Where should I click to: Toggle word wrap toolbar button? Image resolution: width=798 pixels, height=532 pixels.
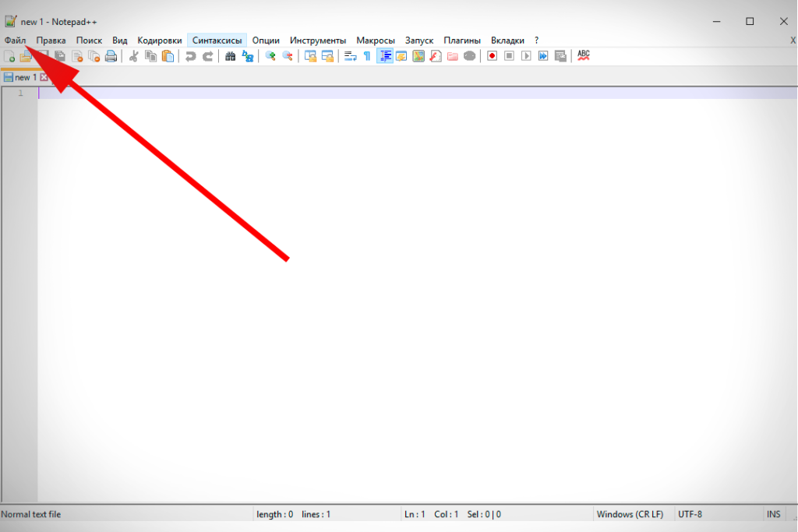[350, 56]
